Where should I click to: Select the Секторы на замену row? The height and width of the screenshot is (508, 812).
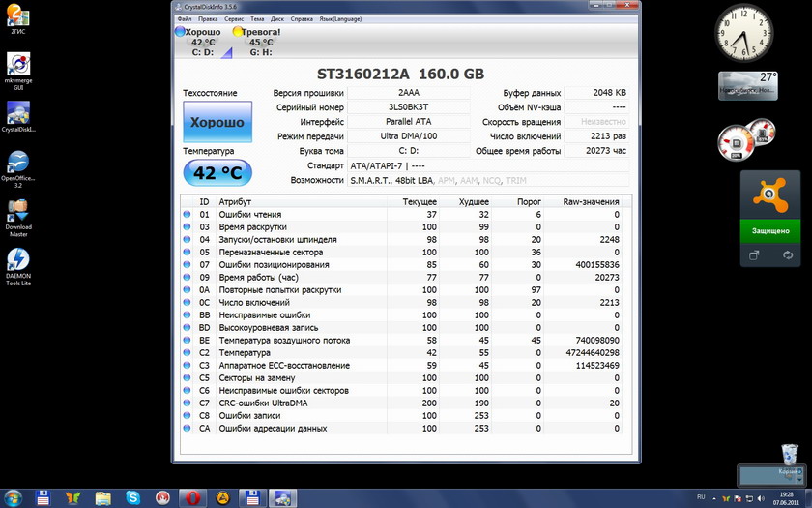click(402, 378)
